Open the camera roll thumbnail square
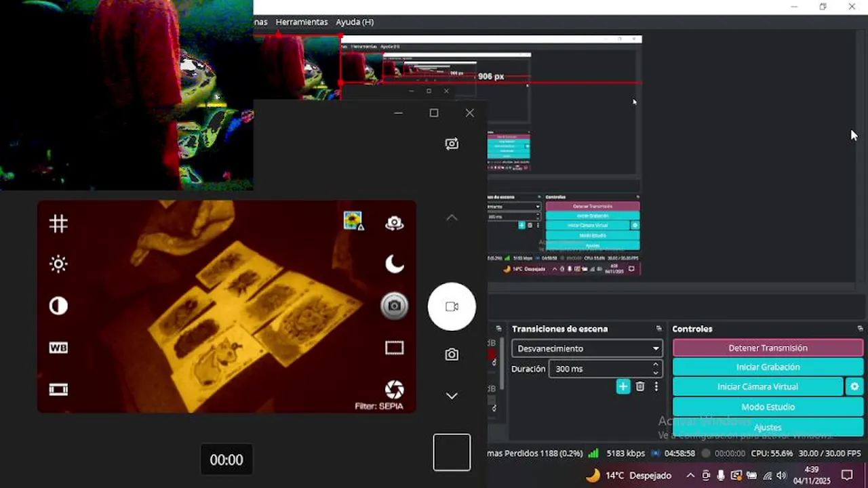The width and height of the screenshot is (868, 488). tap(452, 452)
